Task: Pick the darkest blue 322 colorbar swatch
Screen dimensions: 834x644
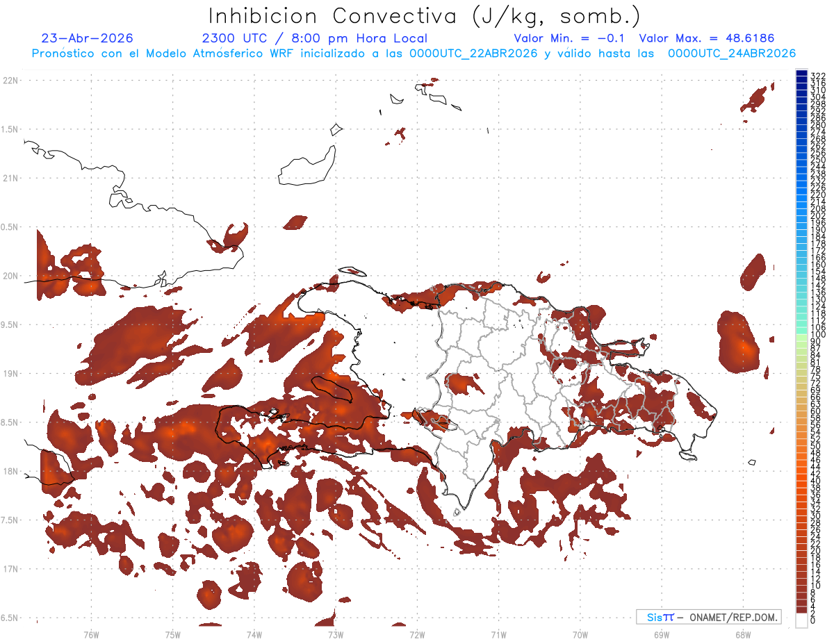Action: (801, 74)
